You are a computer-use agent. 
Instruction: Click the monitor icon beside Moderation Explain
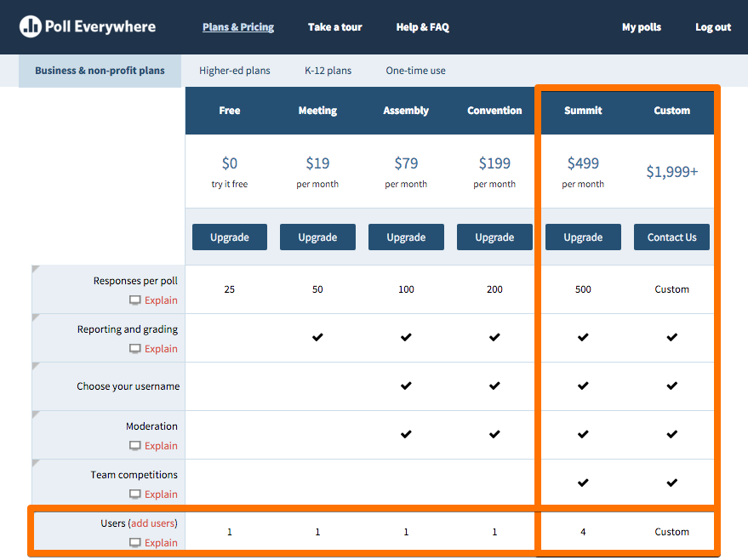point(135,445)
